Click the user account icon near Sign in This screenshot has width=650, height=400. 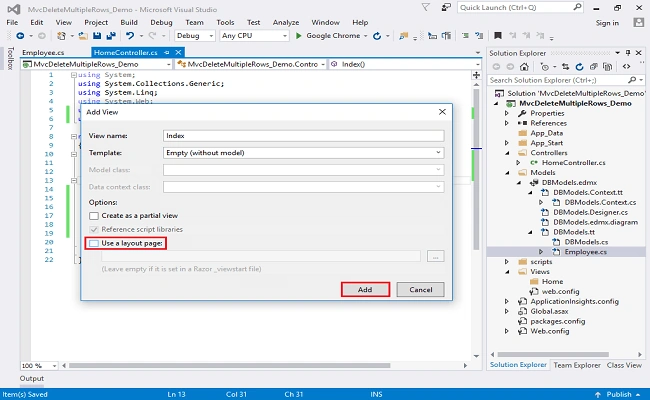pos(638,23)
